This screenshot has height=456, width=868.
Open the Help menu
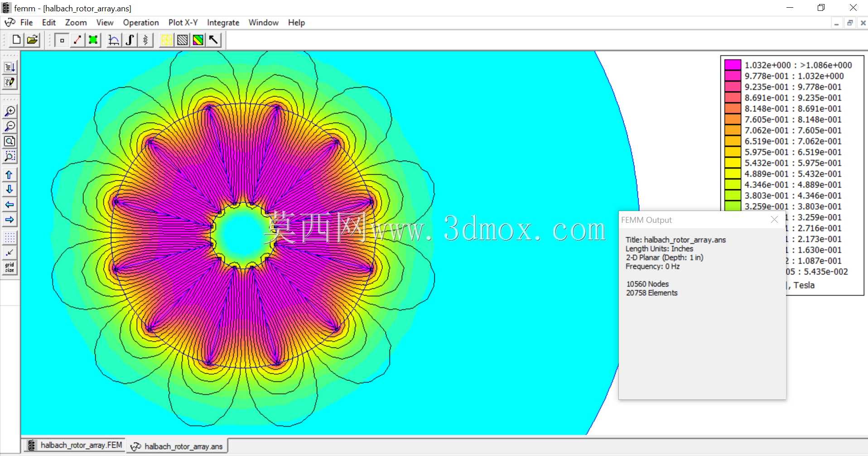point(296,23)
